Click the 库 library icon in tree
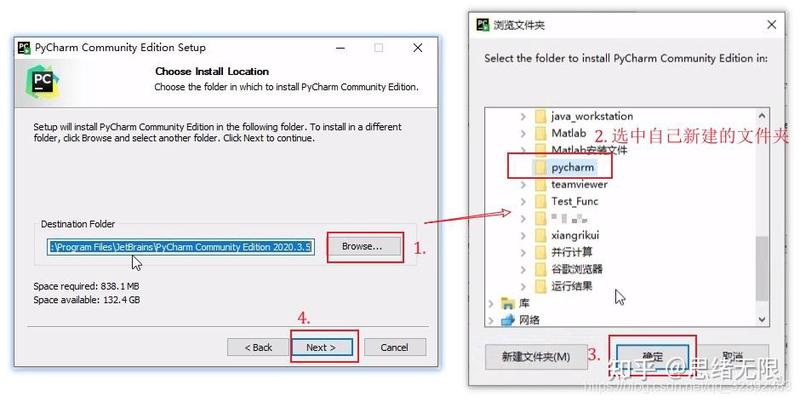800x402 pixels. [508, 304]
